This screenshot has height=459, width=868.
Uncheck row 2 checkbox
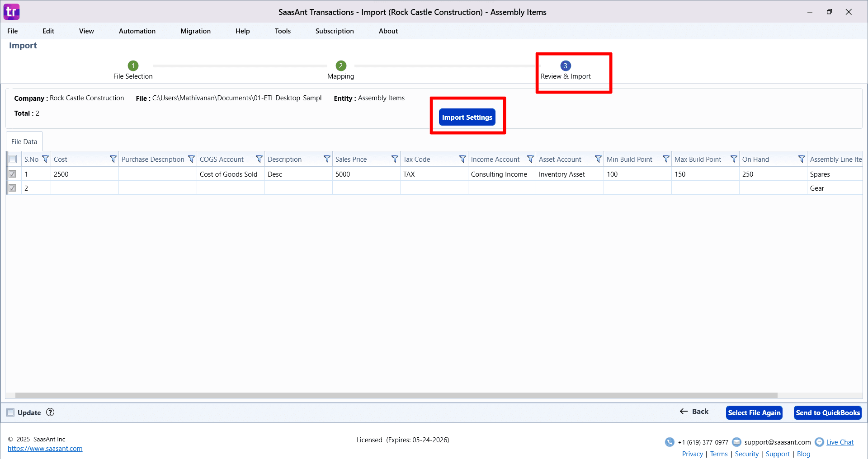[13, 188]
